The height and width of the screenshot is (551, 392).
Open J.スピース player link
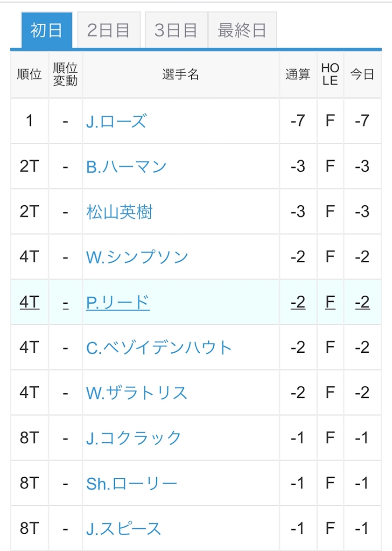(123, 529)
